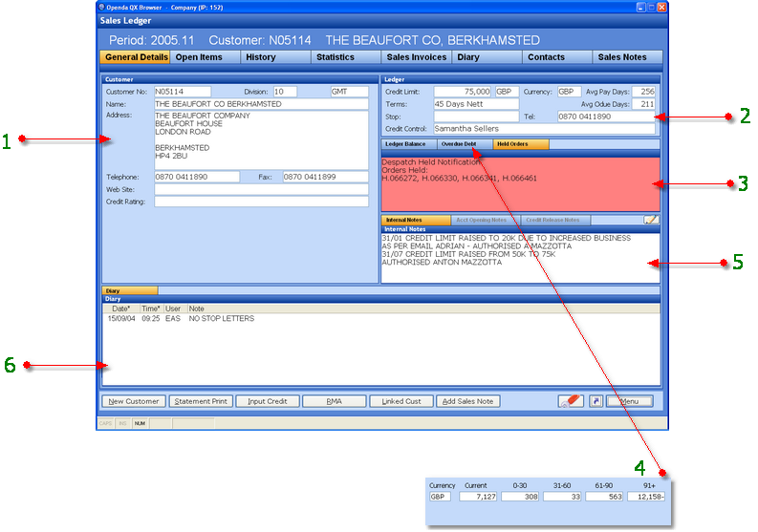Click the empty Web Site field
Image resolution: width=758 pixels, height=532 pixels.
click(x=261, y=189)
